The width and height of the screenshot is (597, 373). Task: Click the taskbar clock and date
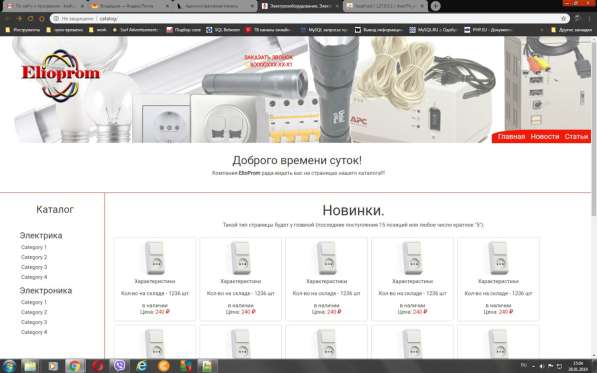578,366
